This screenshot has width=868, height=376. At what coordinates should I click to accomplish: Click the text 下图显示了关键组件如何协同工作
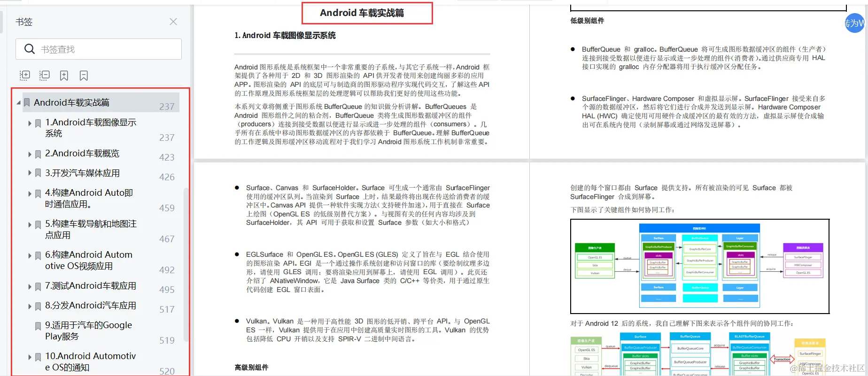622,210
